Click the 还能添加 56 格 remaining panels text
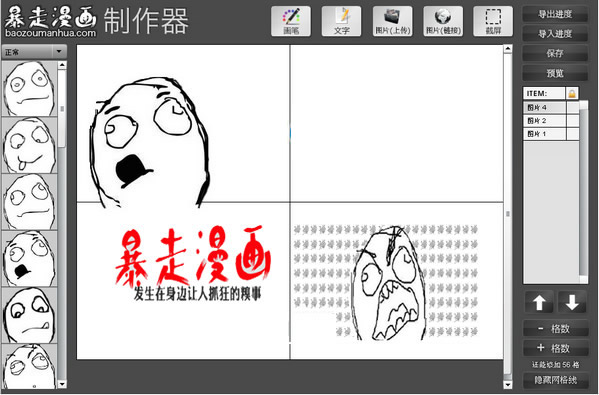The height and width of the screenshot is (395, 599). point(555,364)
